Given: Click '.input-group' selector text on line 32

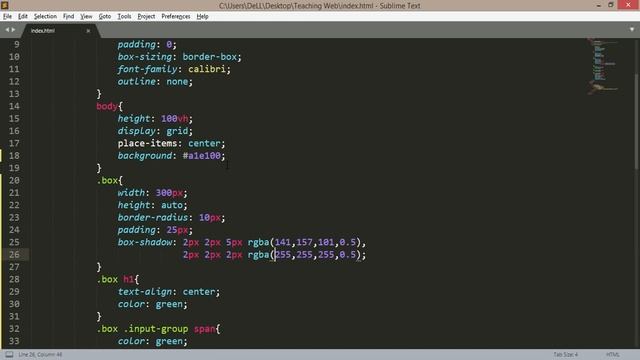Looking at the screenshot, I should (156, 329).
